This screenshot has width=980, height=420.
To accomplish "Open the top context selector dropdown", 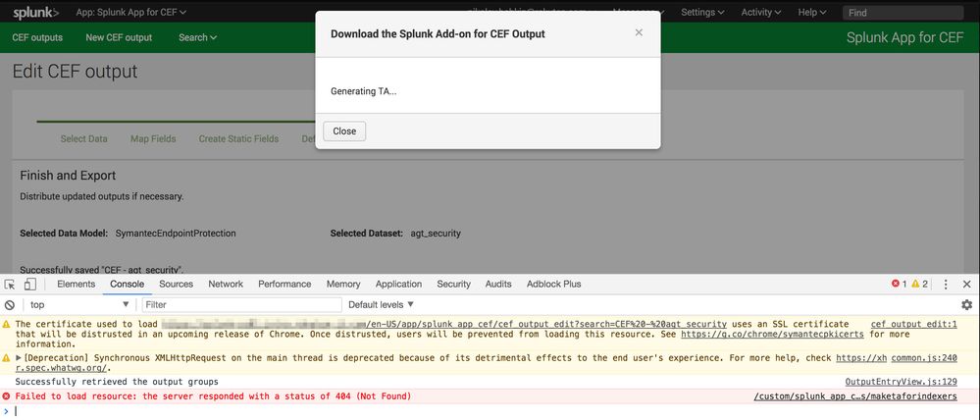I will tap(80, 305).
